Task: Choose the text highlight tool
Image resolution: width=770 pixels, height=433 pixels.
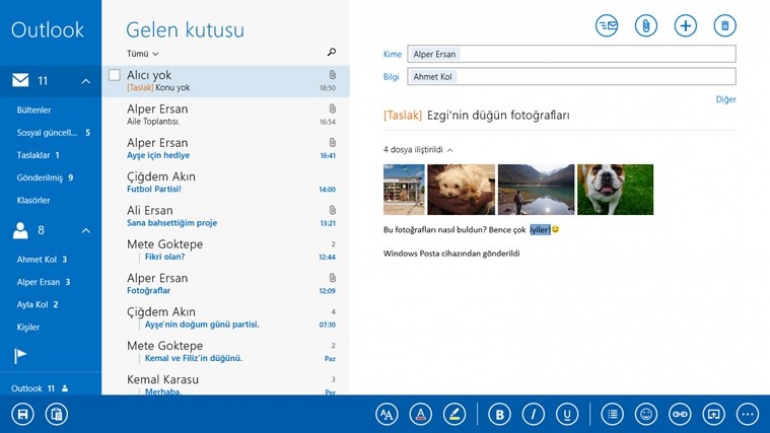Action: [455, 414]
